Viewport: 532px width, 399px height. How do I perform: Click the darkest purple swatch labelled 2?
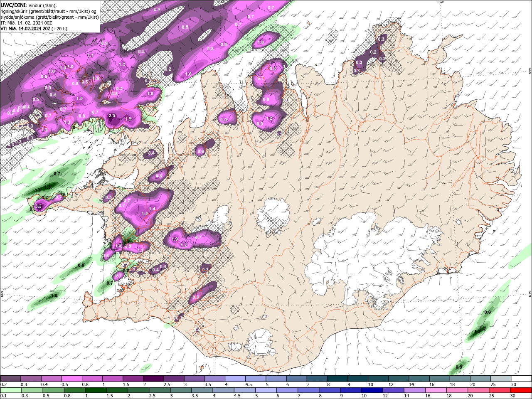pyautogui.click(x=153, y=378)
